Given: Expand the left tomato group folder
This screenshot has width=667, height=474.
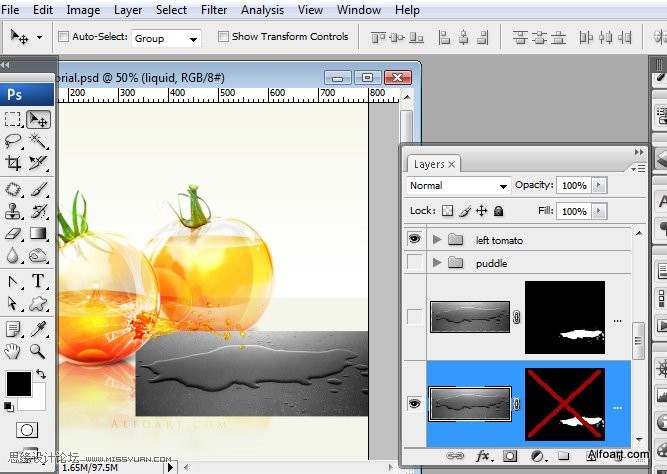Looking at the screenshot, I should point(437,240).
